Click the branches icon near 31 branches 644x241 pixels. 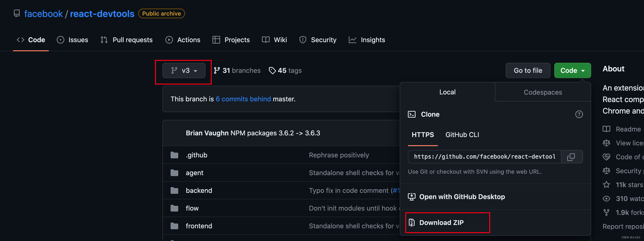[217, 70]
